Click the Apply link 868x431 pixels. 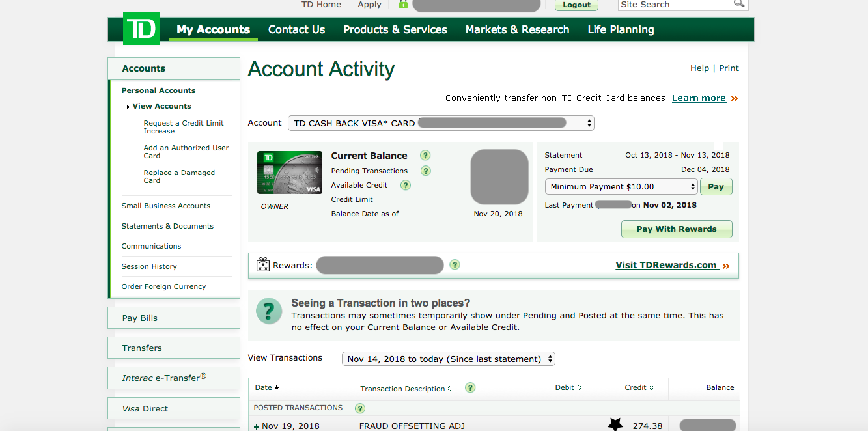(369, 5)
